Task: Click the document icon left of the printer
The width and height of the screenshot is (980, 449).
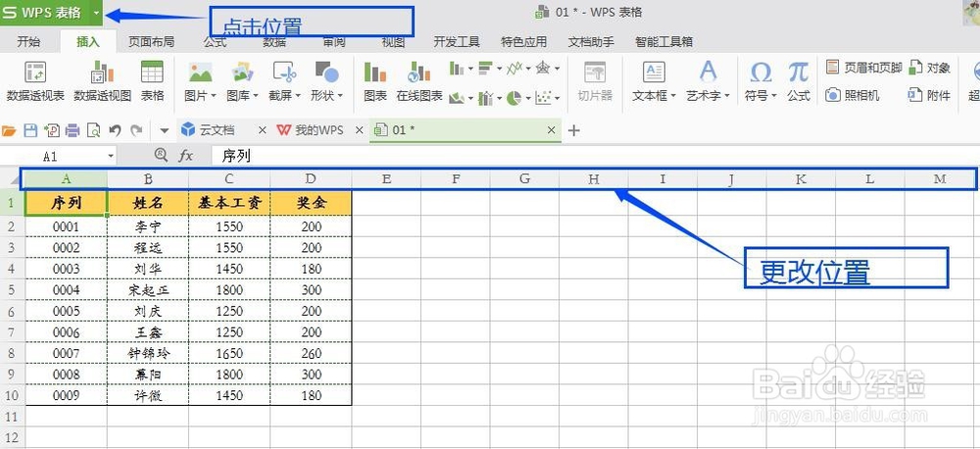Action: click(x=52, y=130)
